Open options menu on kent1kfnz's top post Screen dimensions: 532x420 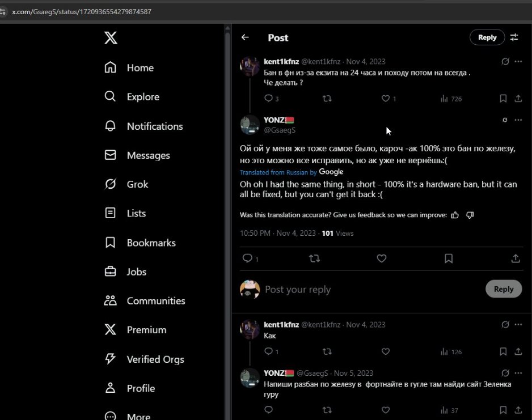pos(518,61)
